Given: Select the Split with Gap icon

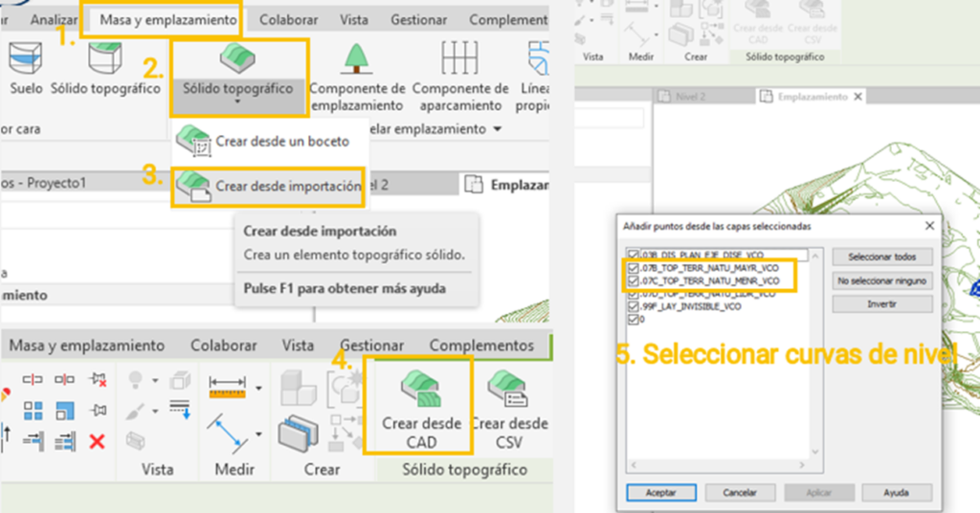Looking at the screenshot, I should pos(64,379).
